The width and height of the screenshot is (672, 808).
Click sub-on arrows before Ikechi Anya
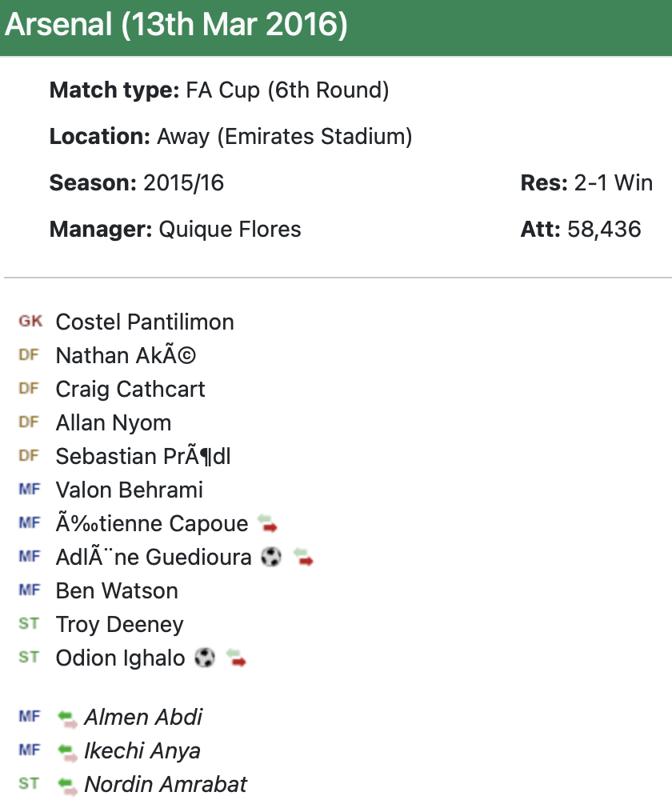[x=68, y=751]
